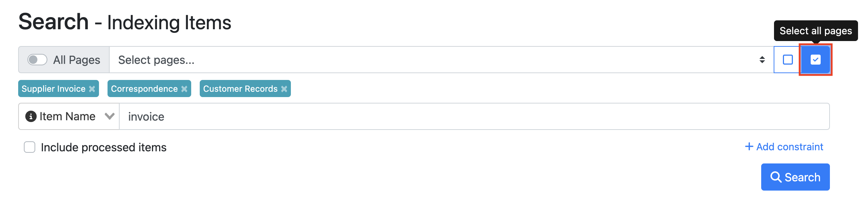Click the Correspondence tag text
This screenshot has width=868, height=202.
click(144, 89)
